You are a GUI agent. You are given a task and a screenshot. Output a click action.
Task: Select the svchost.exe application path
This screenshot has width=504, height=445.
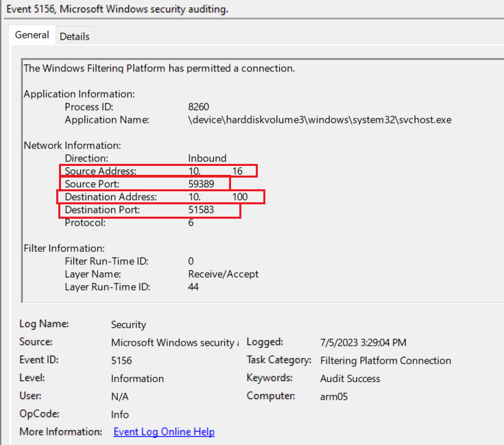[x=320, y=120]
